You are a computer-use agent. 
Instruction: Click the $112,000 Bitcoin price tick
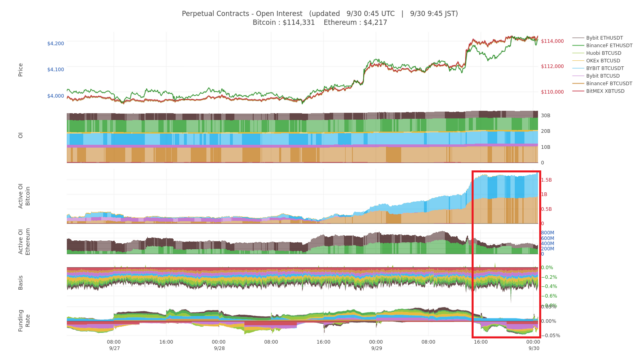pyautogui.click(x=552, y=66)
